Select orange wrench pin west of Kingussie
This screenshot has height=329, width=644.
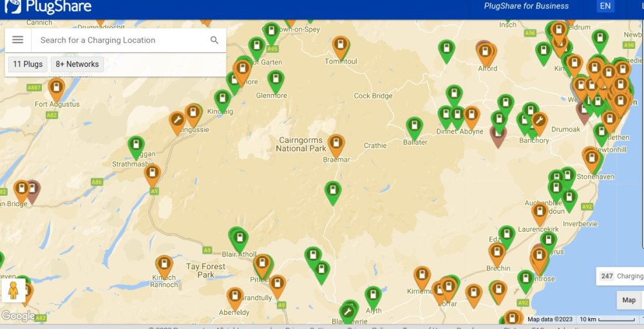(177, 122)
